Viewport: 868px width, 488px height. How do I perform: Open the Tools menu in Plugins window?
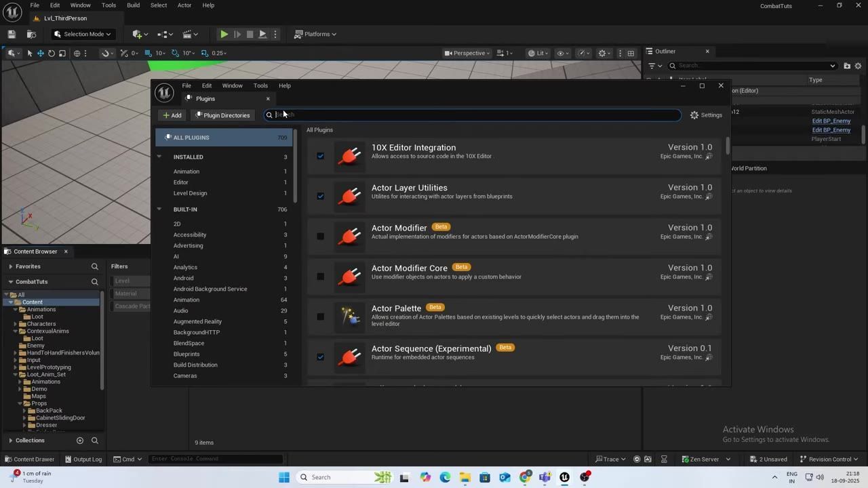click(x=260, y=85)
